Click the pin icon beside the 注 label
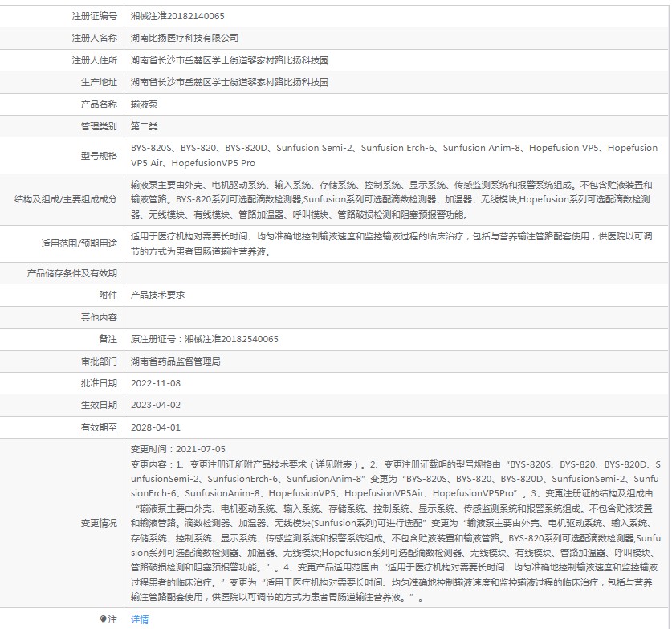The image size is (672, 629). point(103,619)
